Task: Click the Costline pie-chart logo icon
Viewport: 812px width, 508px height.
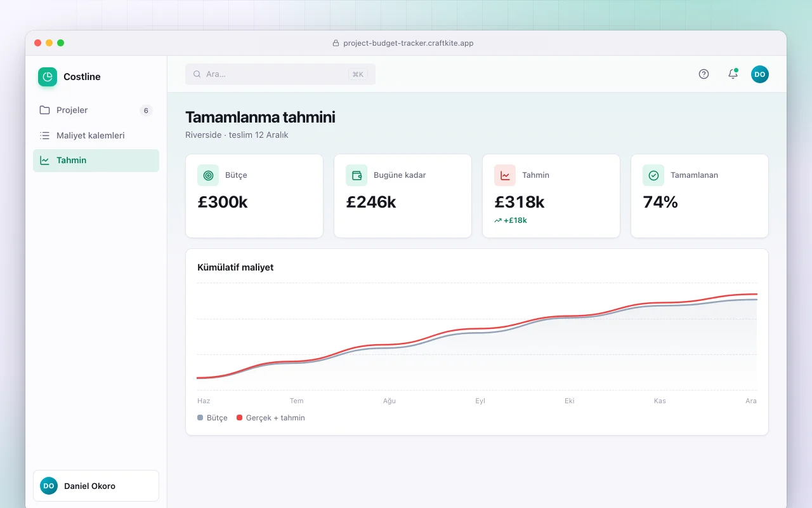Action: (x=48, y=77)
